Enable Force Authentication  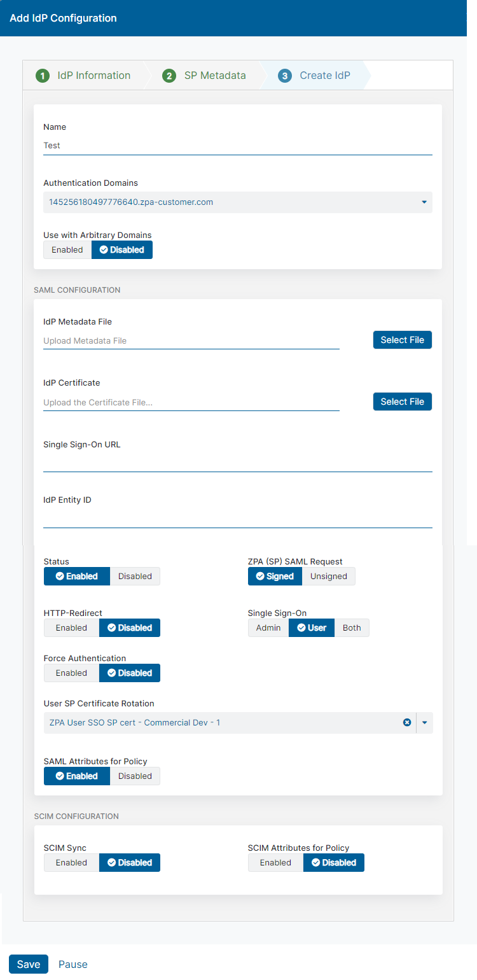coord(71,673)
